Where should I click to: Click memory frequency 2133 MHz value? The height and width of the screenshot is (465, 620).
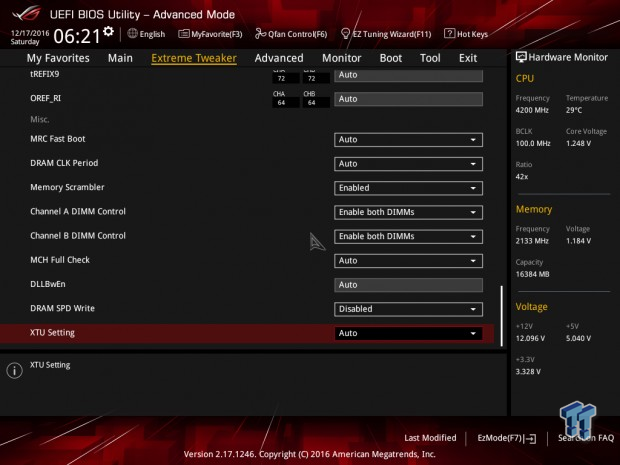point(532,241)
